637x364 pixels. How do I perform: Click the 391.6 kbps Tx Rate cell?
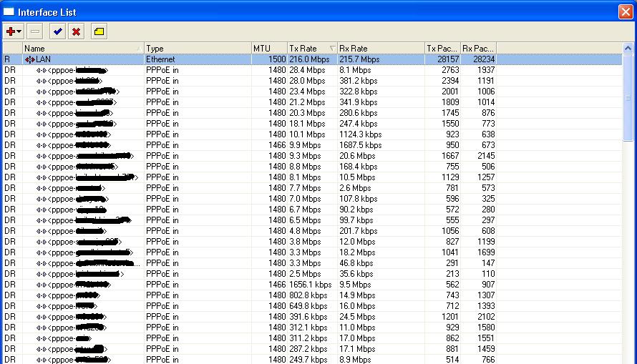pos(308,317)
